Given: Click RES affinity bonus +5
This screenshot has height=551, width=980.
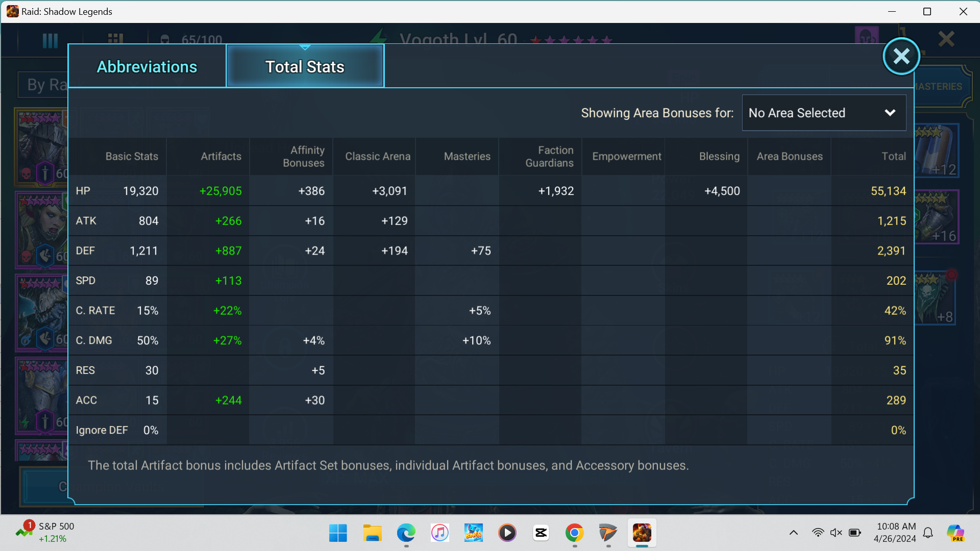Looking at the screenshot, I should pyautogui.click(x=318, y=370).
